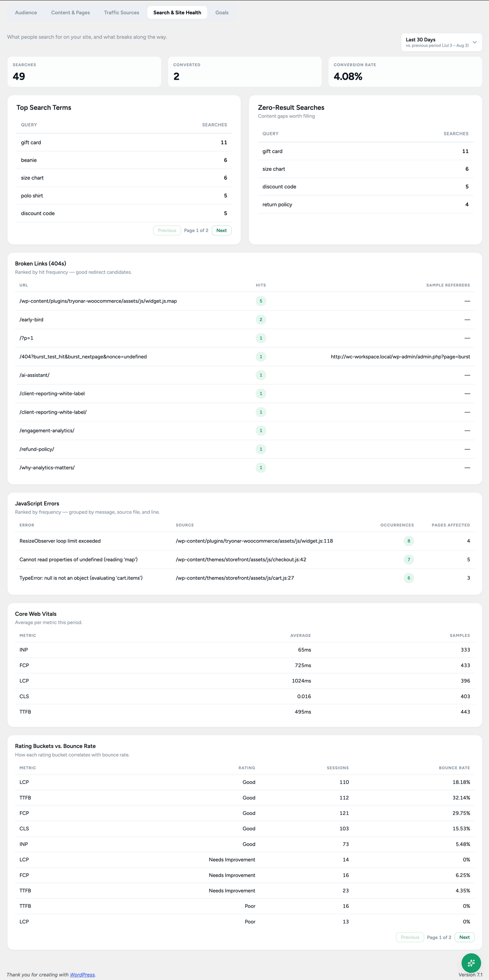This screenshot has width=489, height=980.
Task: Click Previous in Rating Buckets pagination
Action: (410, 938)
